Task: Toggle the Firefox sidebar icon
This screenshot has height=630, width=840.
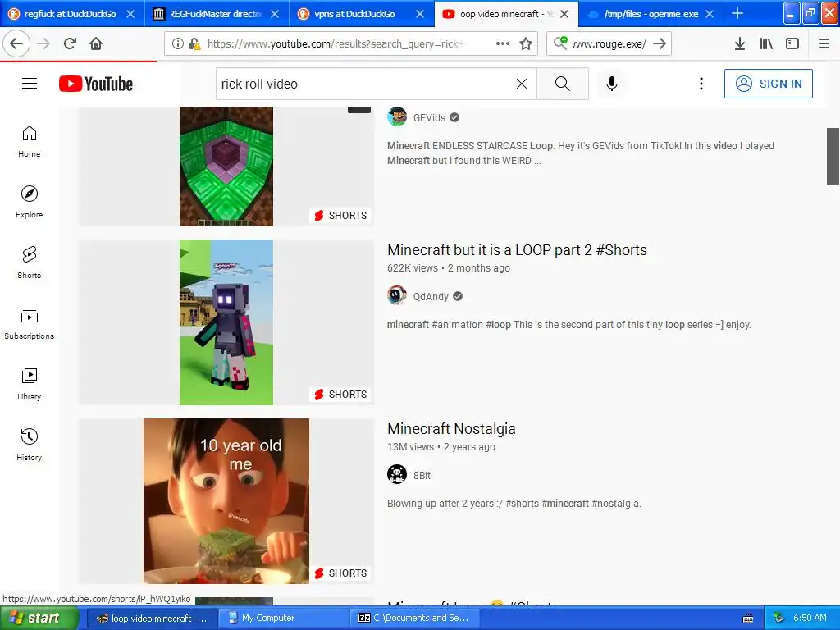Action: (x=792, y=43)
